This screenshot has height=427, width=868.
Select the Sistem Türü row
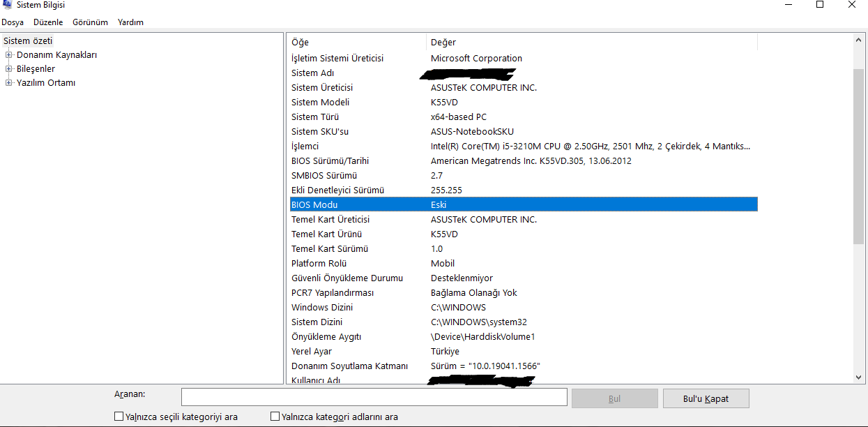(x=524, y=117)
